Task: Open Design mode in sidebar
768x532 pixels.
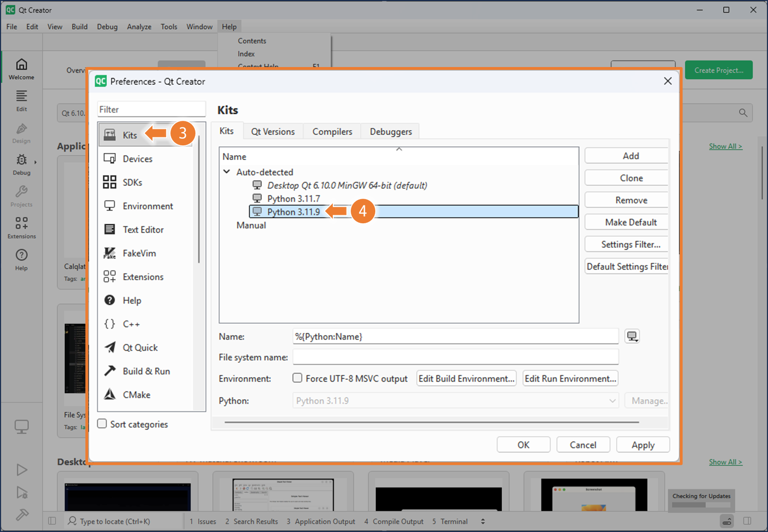Action: [x=21, y=133]
